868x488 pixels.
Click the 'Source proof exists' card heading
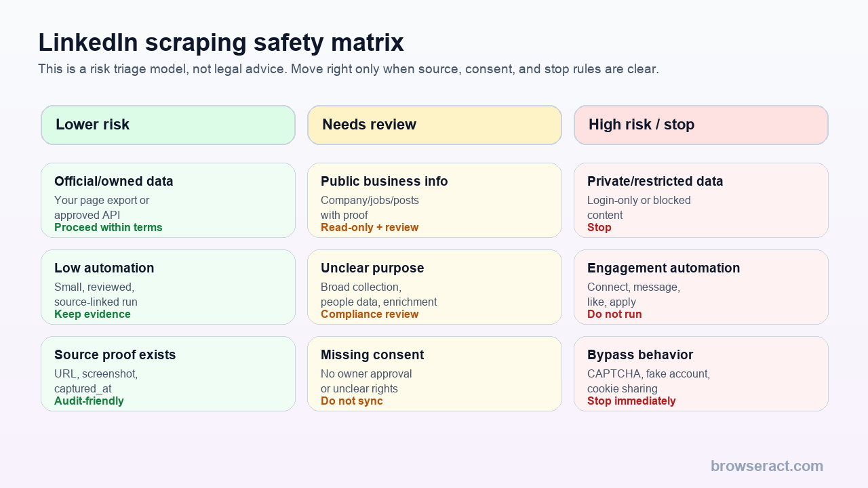point(115,355)
